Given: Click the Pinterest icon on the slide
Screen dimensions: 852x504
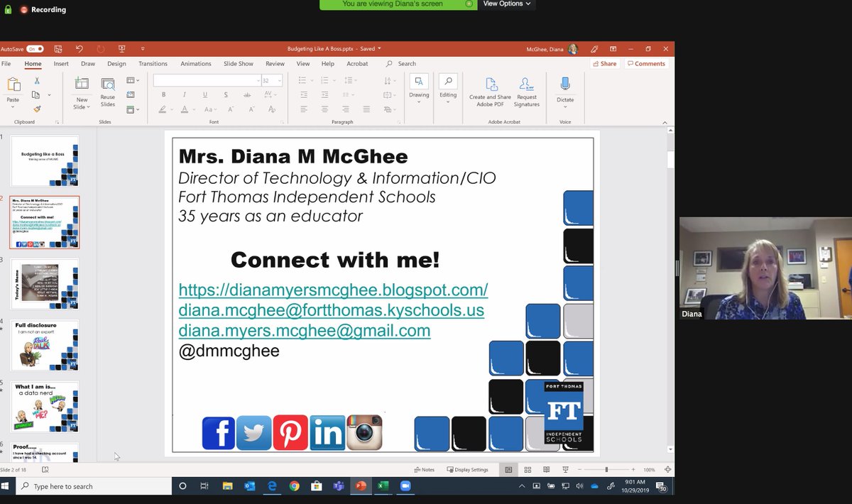Looking at the screenshot, I should [290, 433].
